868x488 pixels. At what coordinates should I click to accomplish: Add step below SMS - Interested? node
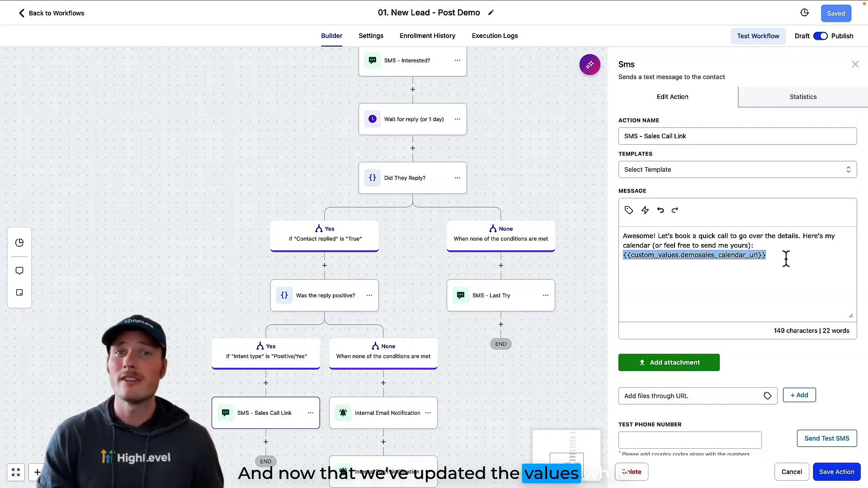click(x=413, y=89)
